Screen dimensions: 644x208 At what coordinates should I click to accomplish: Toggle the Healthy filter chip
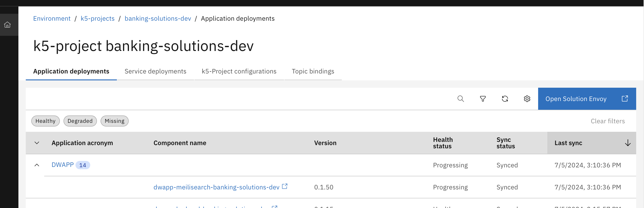click(46, 121)
